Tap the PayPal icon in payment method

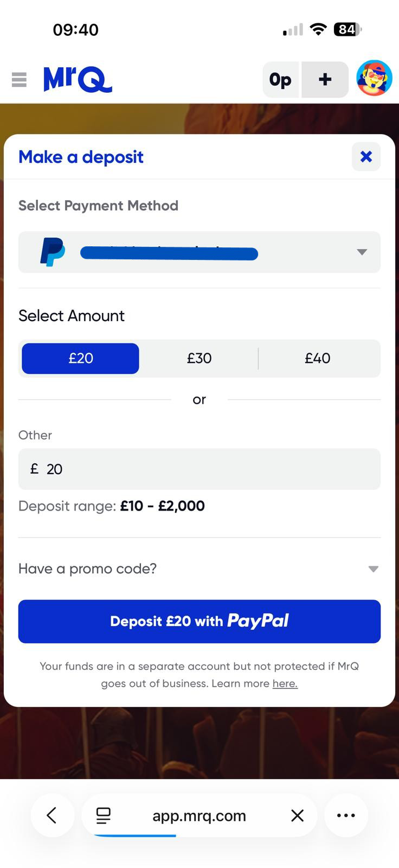click(53, 251)
